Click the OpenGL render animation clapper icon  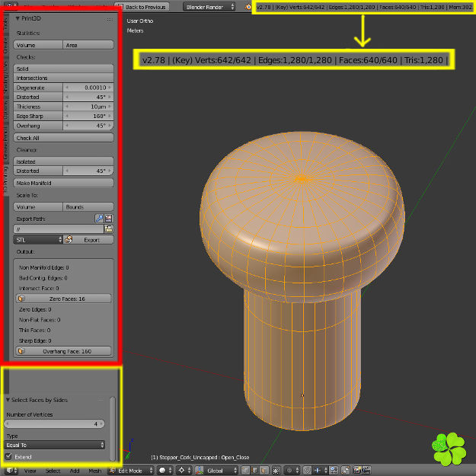(367, 471)
